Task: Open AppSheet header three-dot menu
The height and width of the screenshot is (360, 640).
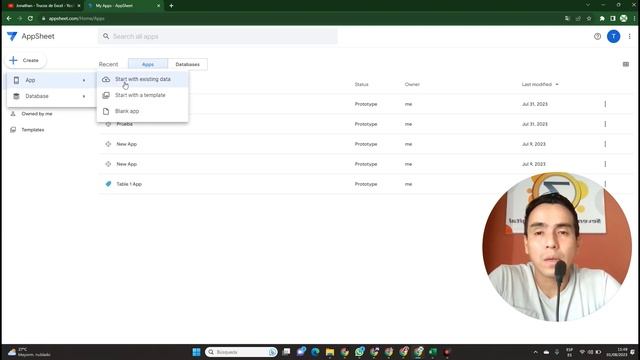Action: pos(629,36)
